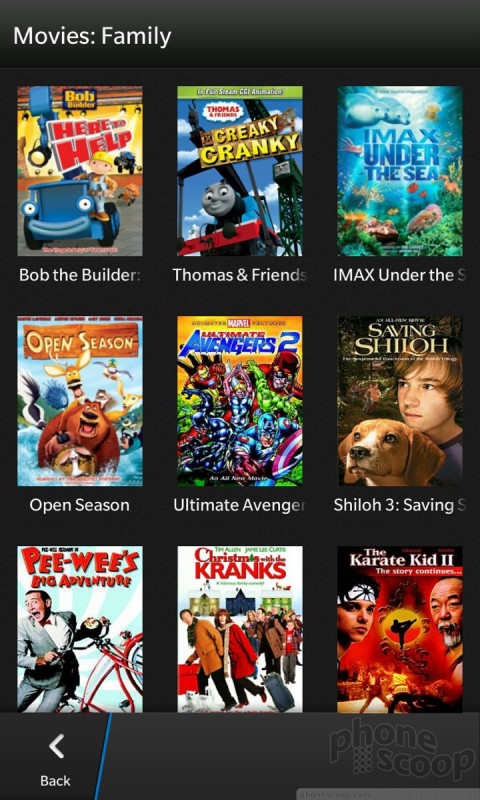Click the blue diagonal divider beside Back
The width and height of the screenshot is (480, 800).
pos(102,756)
